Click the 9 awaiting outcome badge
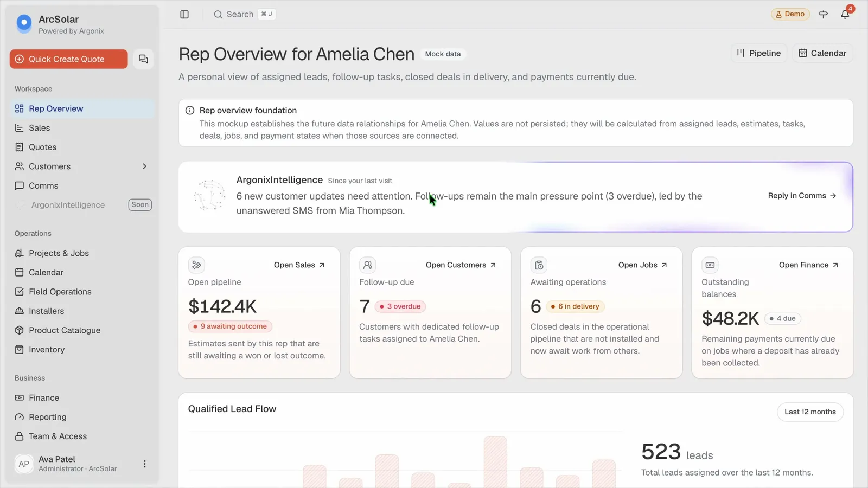The height and width of the screenshot is (488, 868). coord(231,326)
